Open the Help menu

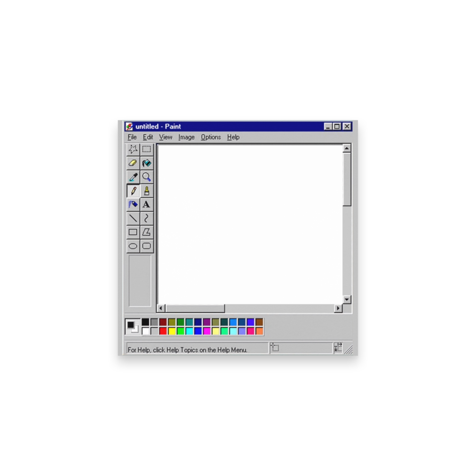tap(233, 137)
